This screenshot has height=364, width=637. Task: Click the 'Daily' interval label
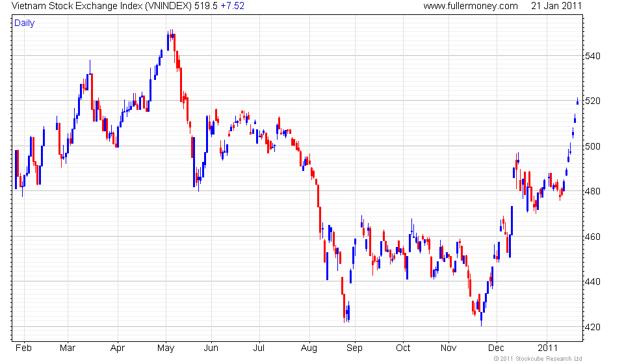pyautogui.click(x=25, y=23)
